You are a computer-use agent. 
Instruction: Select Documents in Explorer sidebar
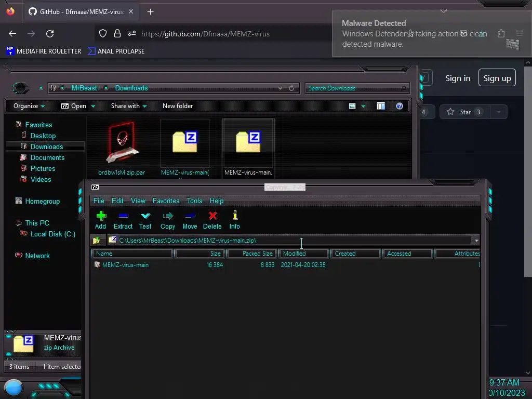[x=47, y=158]
